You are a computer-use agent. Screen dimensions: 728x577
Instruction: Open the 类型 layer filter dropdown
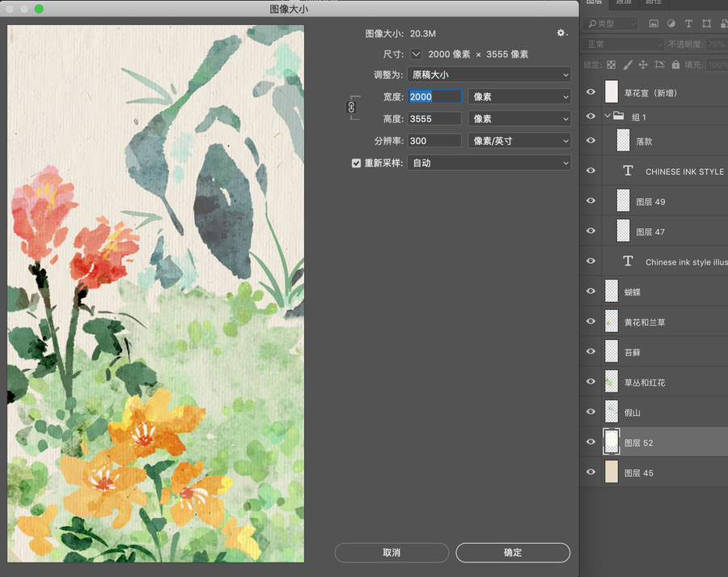[611, 23]
